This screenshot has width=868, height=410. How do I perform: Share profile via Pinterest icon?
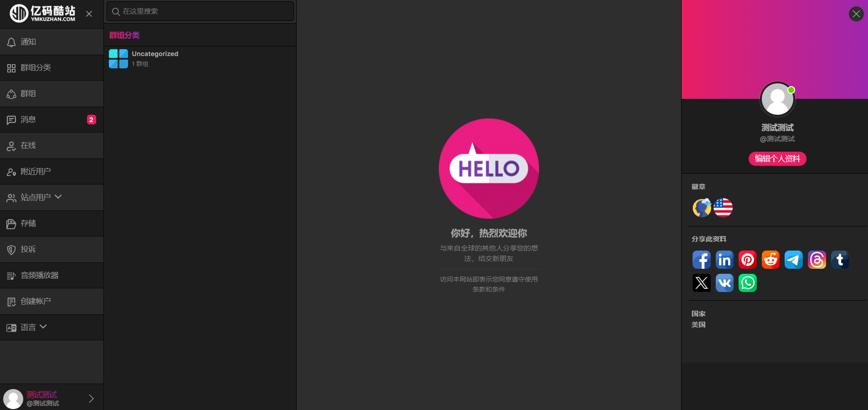click(748, 260)
